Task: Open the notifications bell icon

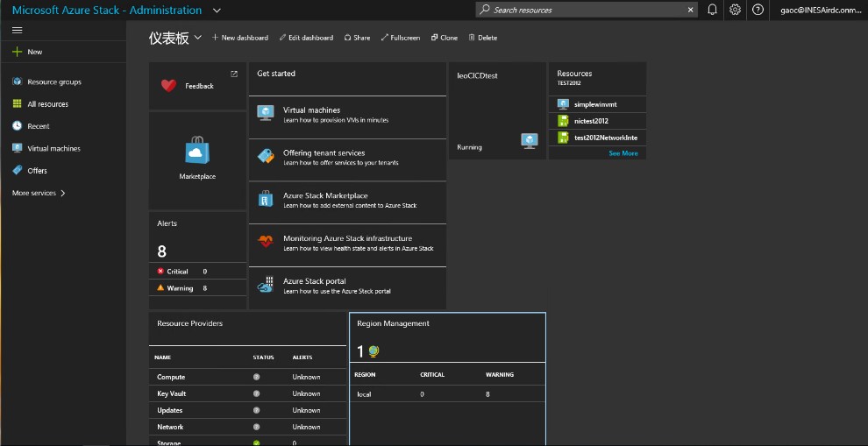Action: [x=713, y=10]
